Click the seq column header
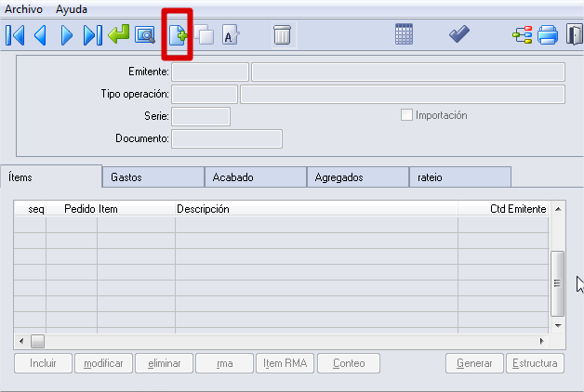 (30, 209)
